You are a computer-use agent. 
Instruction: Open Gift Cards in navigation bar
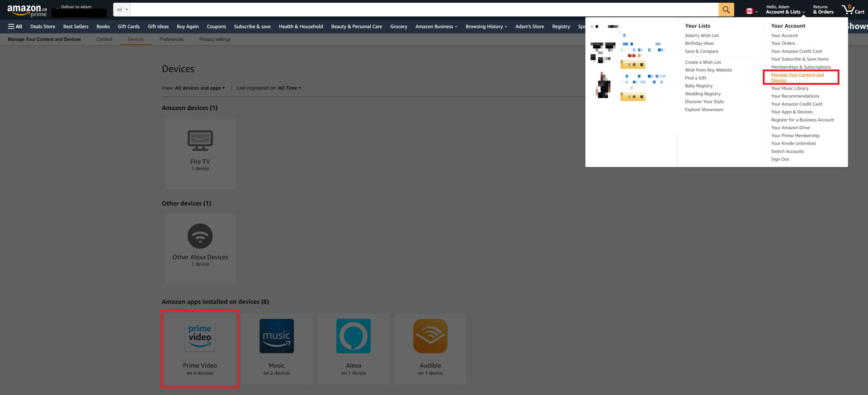click(x=129, y=27)
